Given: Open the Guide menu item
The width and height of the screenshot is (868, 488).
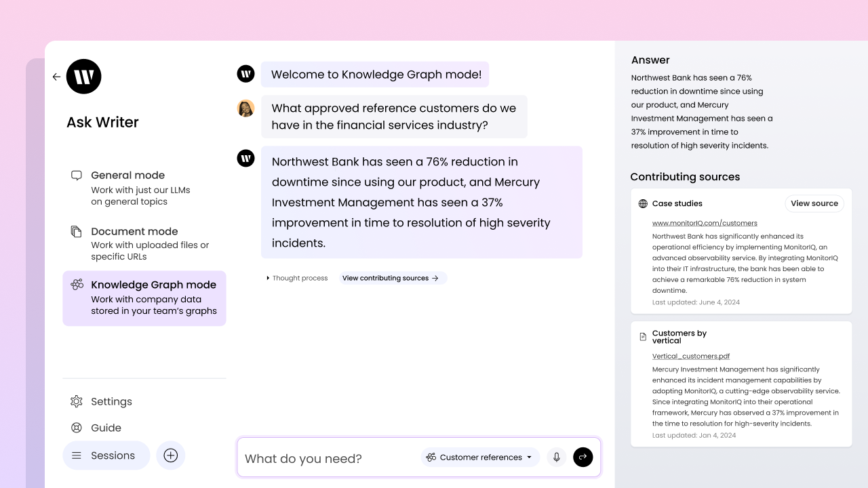Looking at the screenshot, I should pyautogui.click(x=106, y=428).
